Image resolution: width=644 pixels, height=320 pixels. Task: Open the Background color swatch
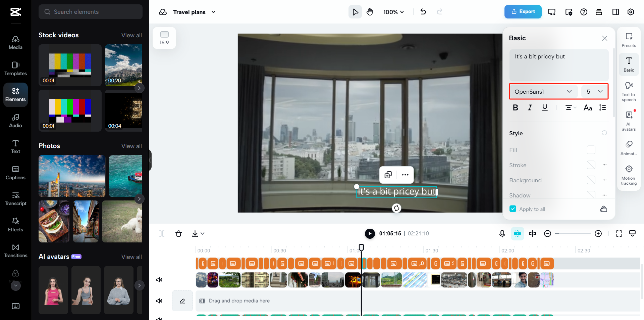591,180
